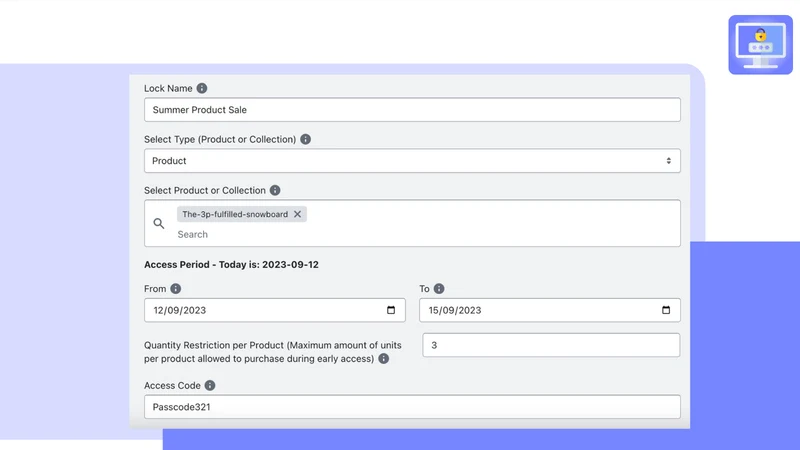Remove The-3p-fulfilled-snowboard tag
800x450 pixels.
pyautogui.click(x=297, y=214)
